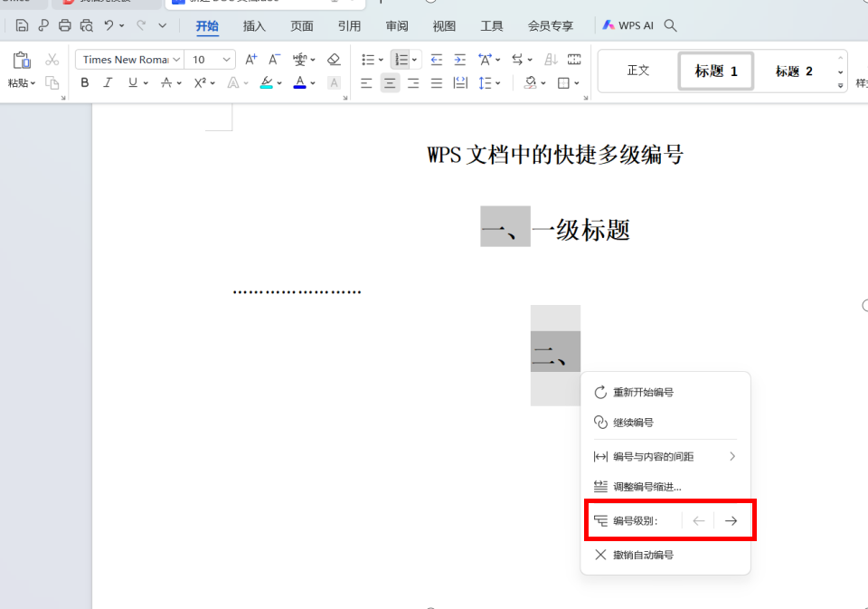Click the paragraph shading color icon
Viewport: 868px width, 609px height.
tap(531, 83)
